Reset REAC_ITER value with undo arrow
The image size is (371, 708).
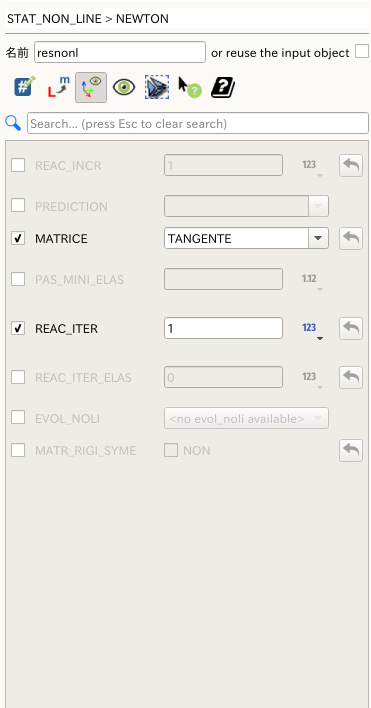351,328
